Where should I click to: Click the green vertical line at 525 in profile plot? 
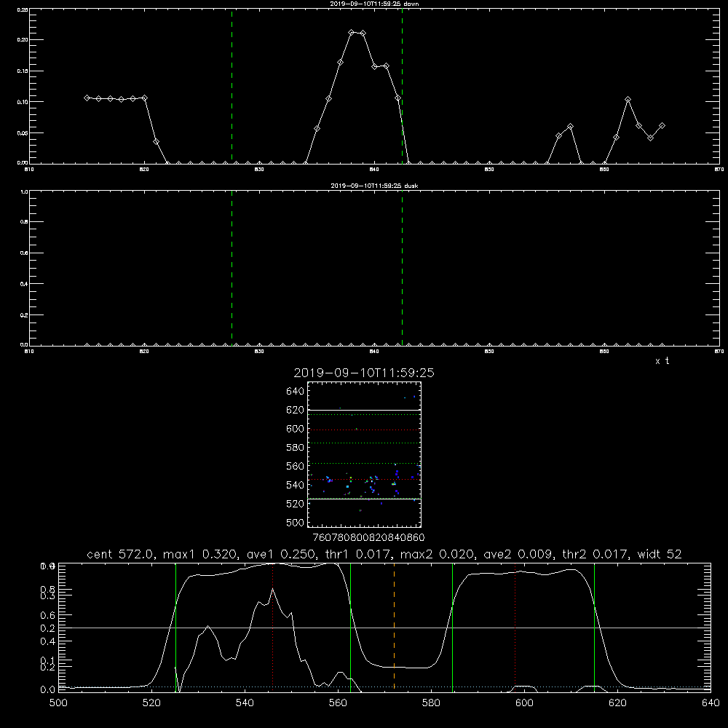(176, 627)
